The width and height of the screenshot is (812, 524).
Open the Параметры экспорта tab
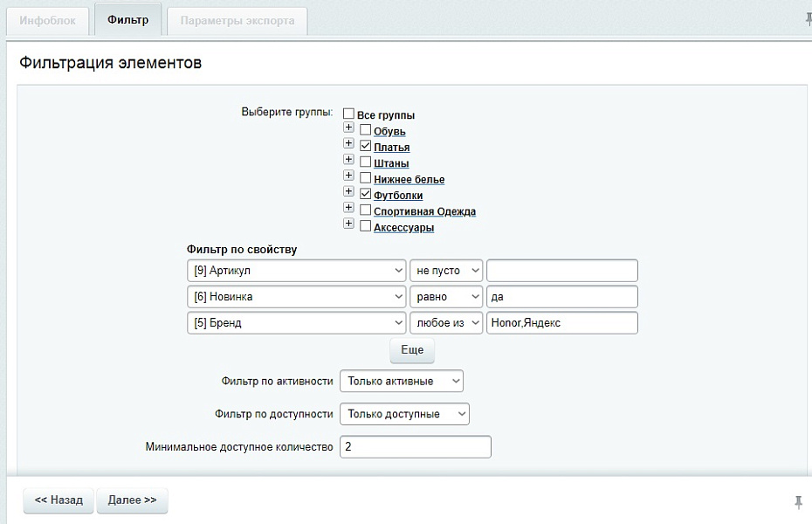pyautogui.click(x=236, y=19)
